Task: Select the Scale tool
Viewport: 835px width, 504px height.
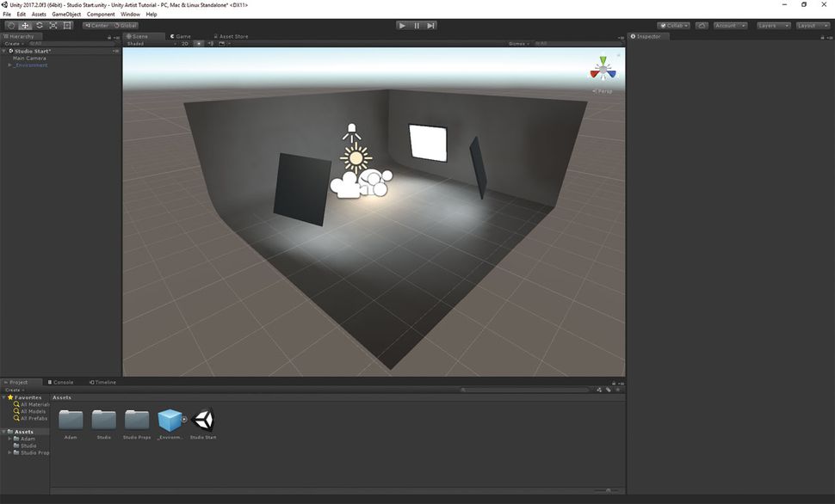Action: [x=53, y=26]
